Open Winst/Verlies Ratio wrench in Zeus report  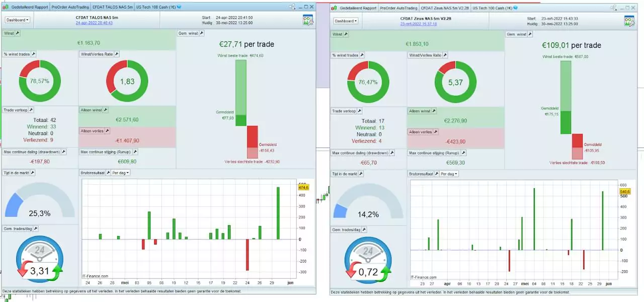(x=445, y=54)
